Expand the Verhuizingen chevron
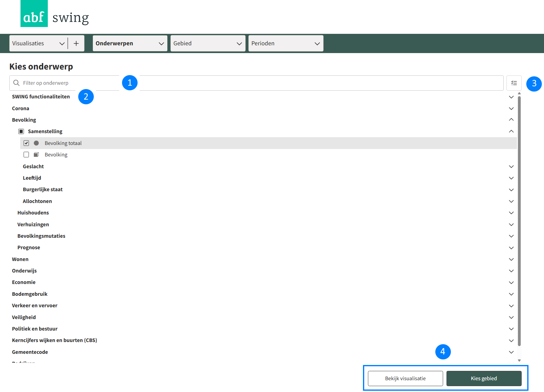Image resolution: width=544 pixels, height=392 pixels. point(511,224)
